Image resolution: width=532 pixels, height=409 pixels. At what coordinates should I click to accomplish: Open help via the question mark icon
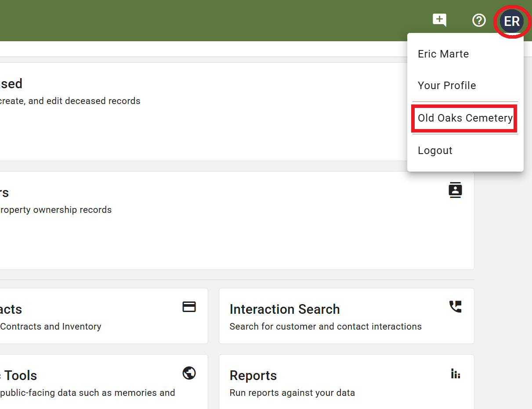[x=478, y=20]
